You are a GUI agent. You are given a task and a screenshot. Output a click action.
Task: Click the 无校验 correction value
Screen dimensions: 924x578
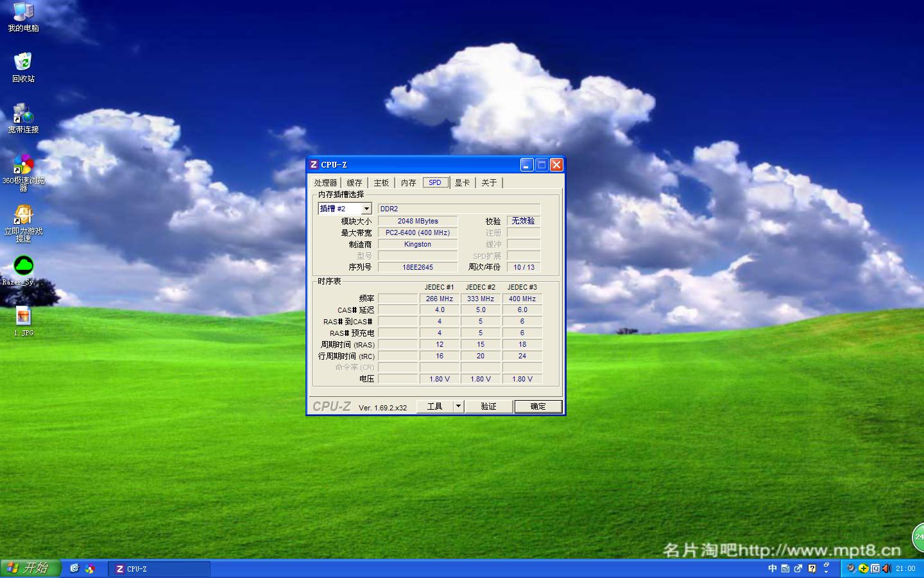(524, 221)
